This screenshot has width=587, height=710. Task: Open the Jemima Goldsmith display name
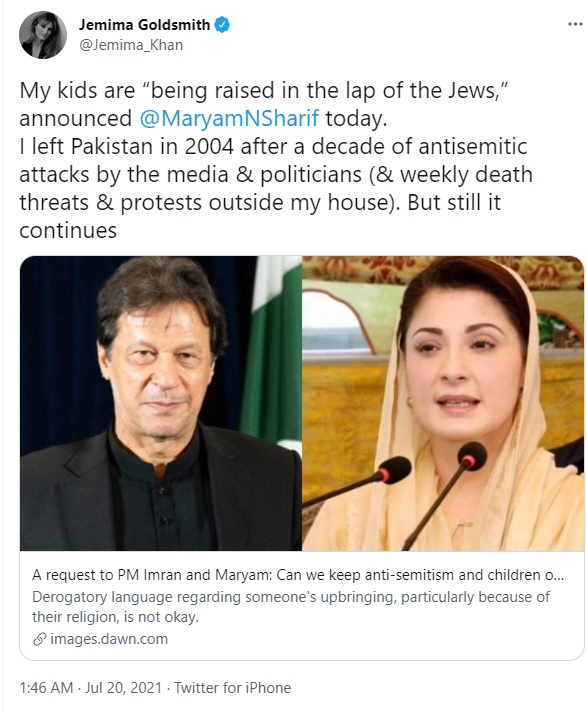pyautogui.click(x=144, y=24)
